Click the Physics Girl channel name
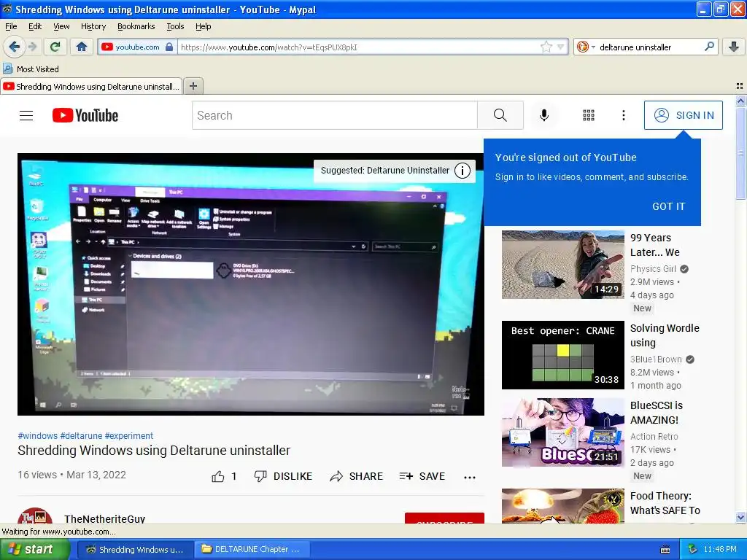The width and height of the screenshot is (747, 560). point(653,268)
